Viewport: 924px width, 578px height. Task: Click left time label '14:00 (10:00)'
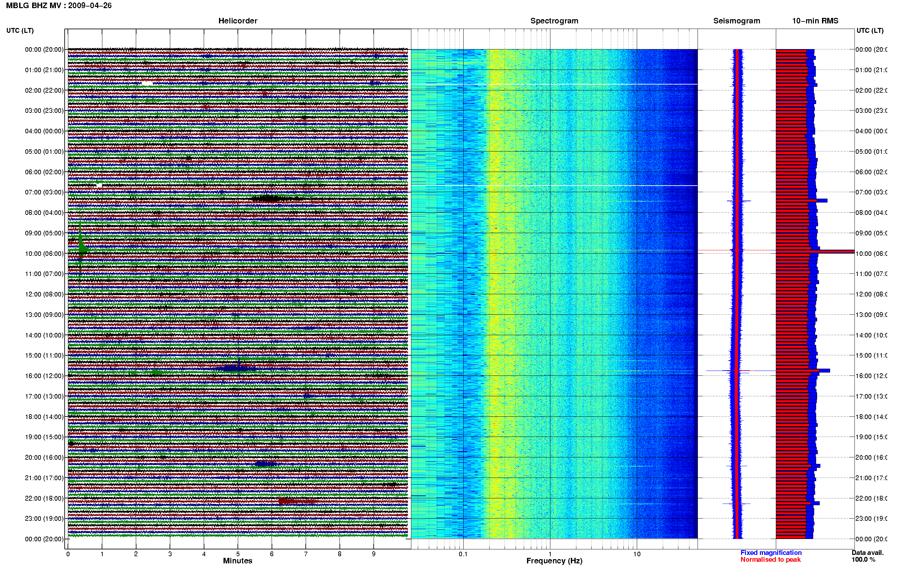tap(44, 335)
